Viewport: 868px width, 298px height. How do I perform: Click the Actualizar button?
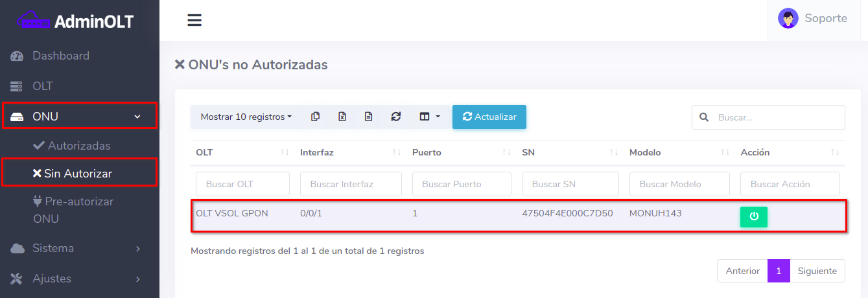pyautogui.click(x=489, y=117)
